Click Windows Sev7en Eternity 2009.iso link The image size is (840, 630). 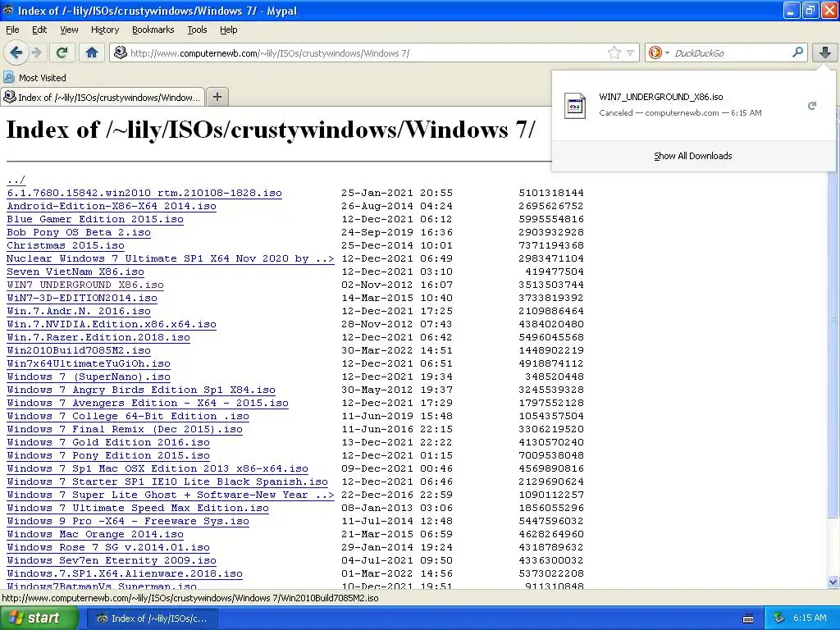pos(112,560)
